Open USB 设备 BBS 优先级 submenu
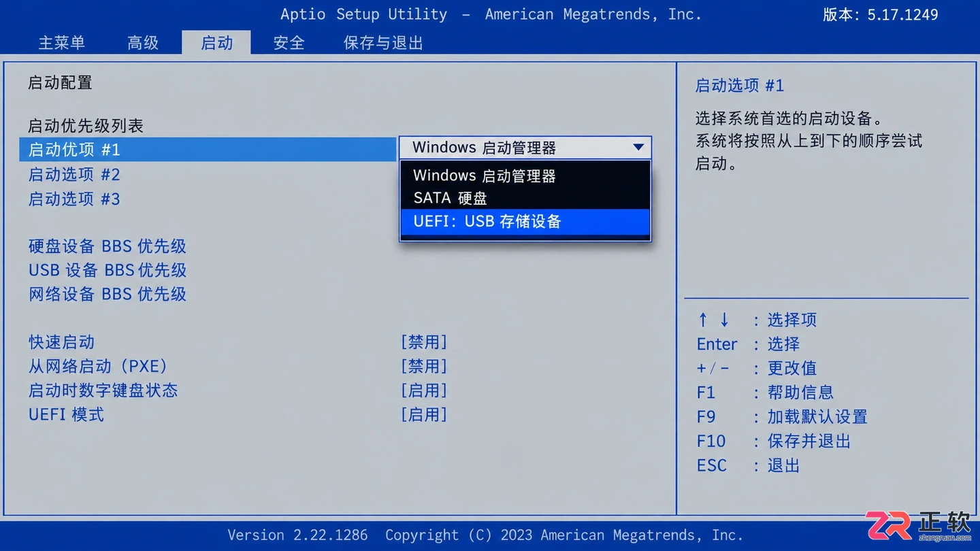The height and width of the screenshot is (551, 980). pyautogui.click(x=108, y=270)
